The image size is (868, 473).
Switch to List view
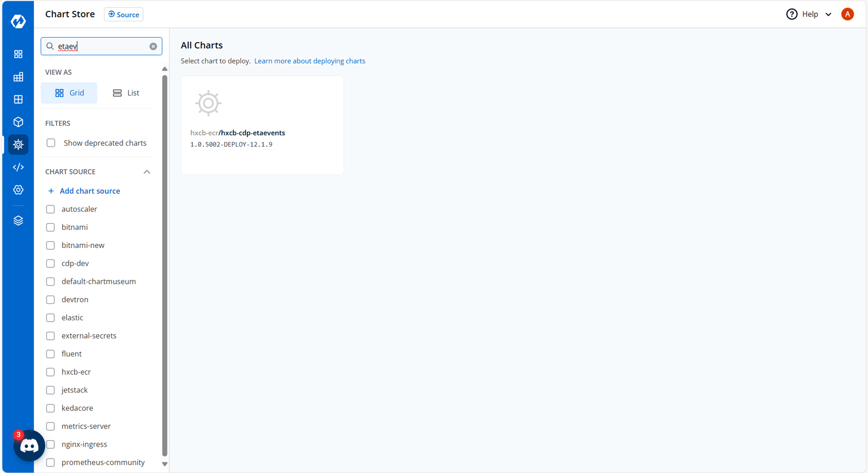[126, 93]
